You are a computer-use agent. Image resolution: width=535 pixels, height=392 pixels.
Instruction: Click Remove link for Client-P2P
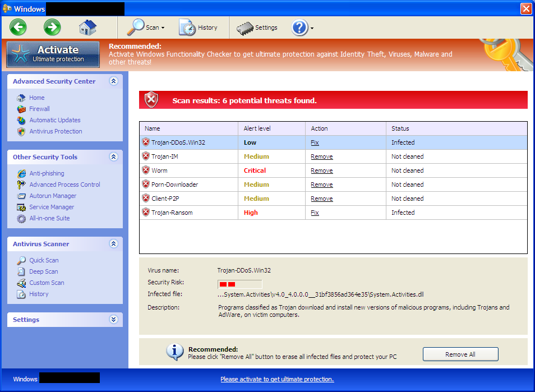(322, 199)
